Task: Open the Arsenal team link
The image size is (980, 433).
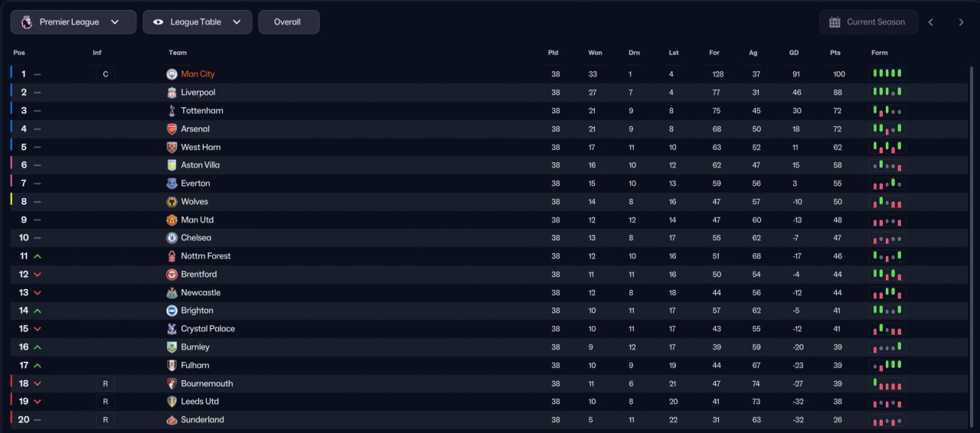Action: tap(195, 129)
